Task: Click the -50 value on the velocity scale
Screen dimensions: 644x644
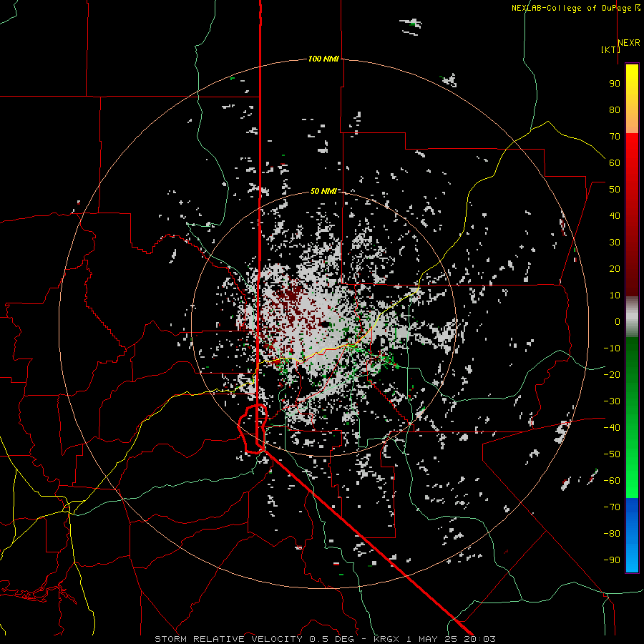Action: pos(612,454)
